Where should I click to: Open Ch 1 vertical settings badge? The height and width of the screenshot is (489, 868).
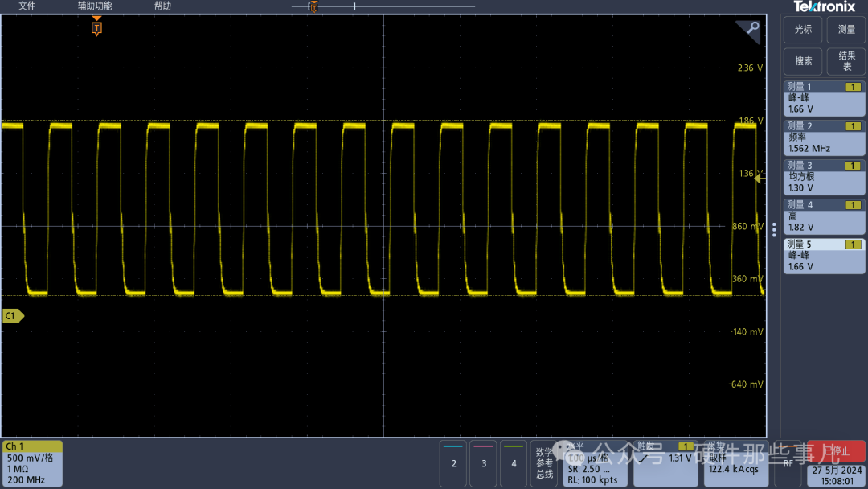coord(32,463)
